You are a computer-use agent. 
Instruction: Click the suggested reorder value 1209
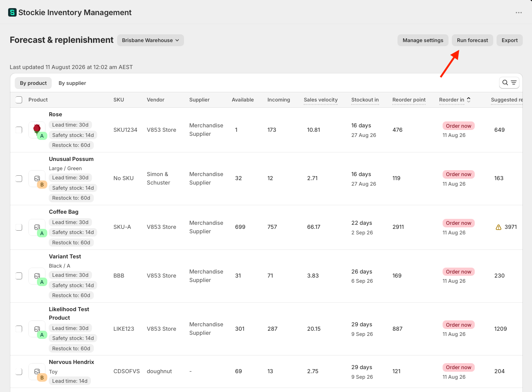pos(501,329)
